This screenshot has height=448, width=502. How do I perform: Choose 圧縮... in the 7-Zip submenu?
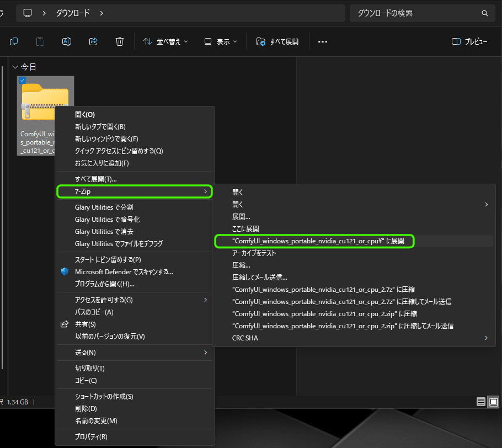(354, 265)
